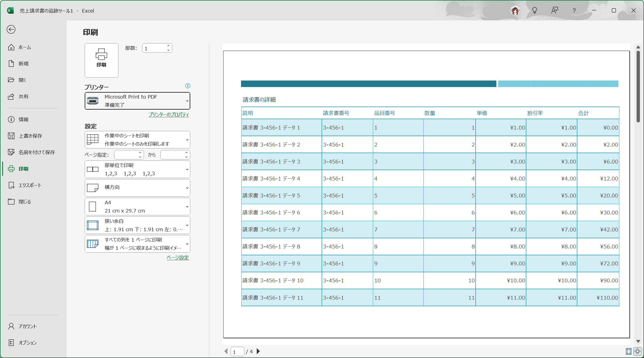Viewport: 644px width, 358px height.
Task: Click the back arrow to exit Backstage
Action: pos(11,29)
